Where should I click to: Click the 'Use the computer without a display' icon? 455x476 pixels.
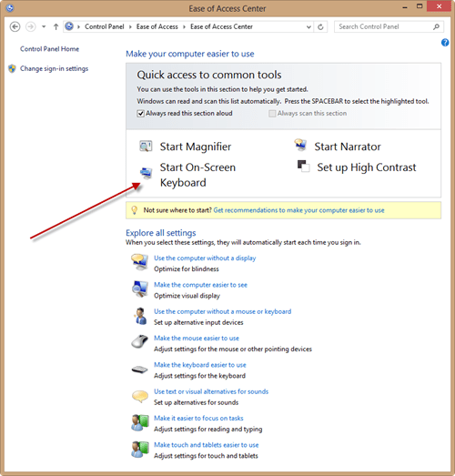pos(139,262)
